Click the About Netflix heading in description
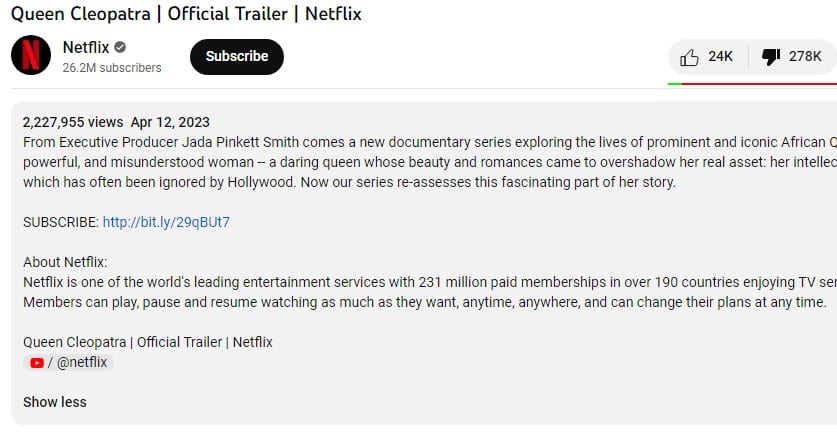This screenshot has width=837, height=440. [65, 262]
